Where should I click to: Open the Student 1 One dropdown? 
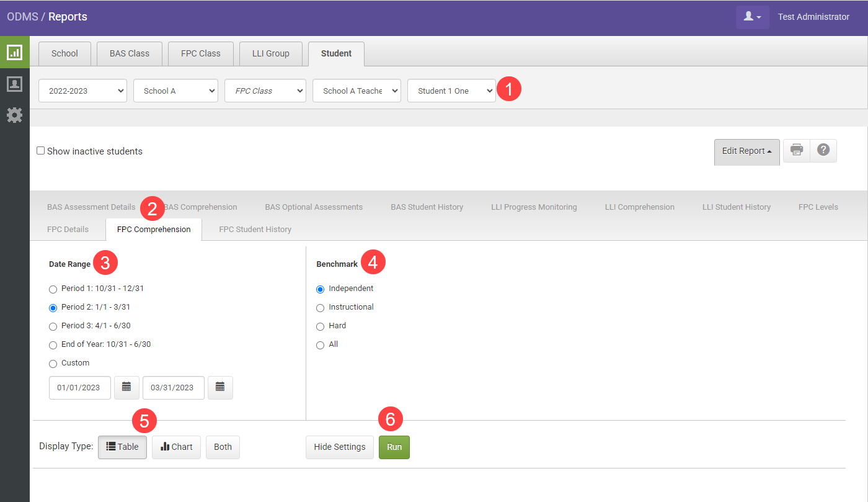[451, 91]
